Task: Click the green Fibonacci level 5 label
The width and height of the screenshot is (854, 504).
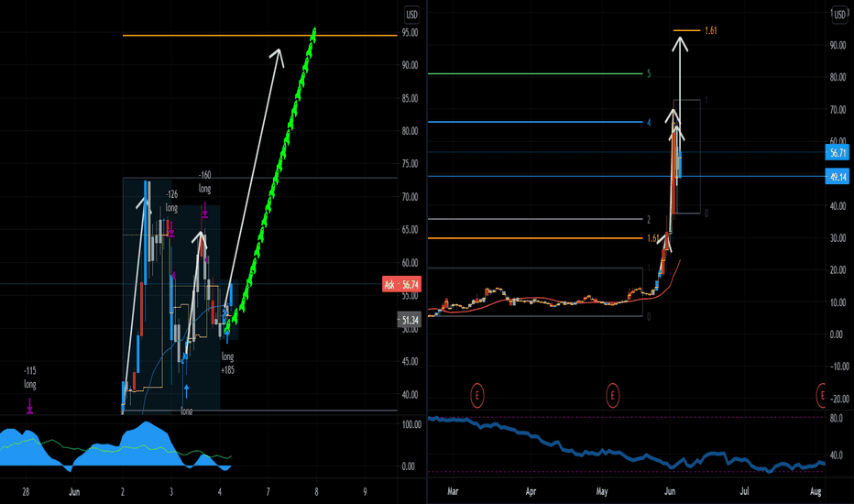Action: 649,73
